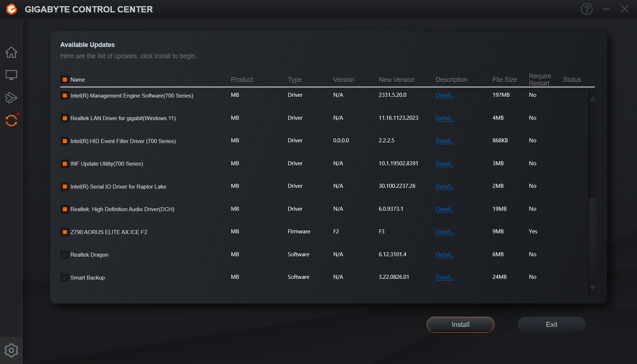Open the settings gear icon

11,350
